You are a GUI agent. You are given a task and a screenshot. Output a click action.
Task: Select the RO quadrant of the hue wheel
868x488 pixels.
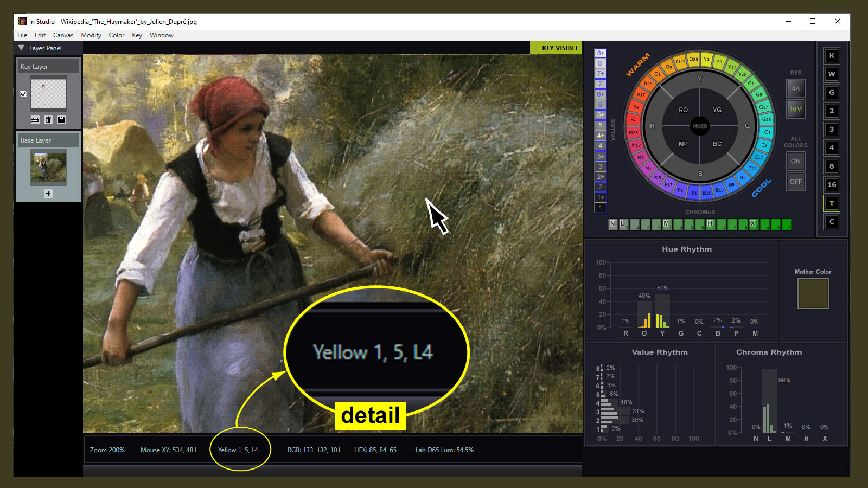683,110
